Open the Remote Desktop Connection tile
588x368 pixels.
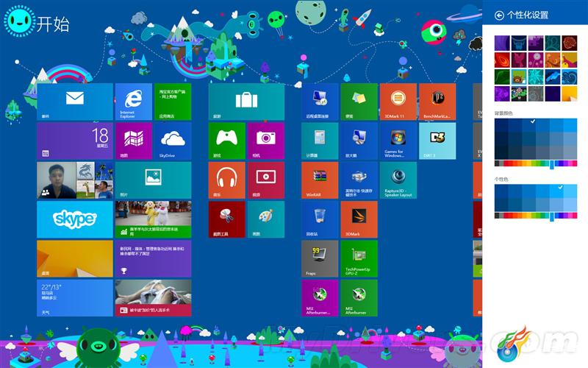(x=320, y=102)
